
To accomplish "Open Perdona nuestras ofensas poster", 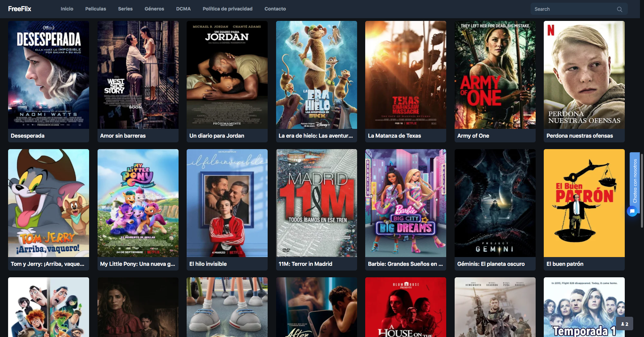I will pyautogui.click(x=584, y=75).
